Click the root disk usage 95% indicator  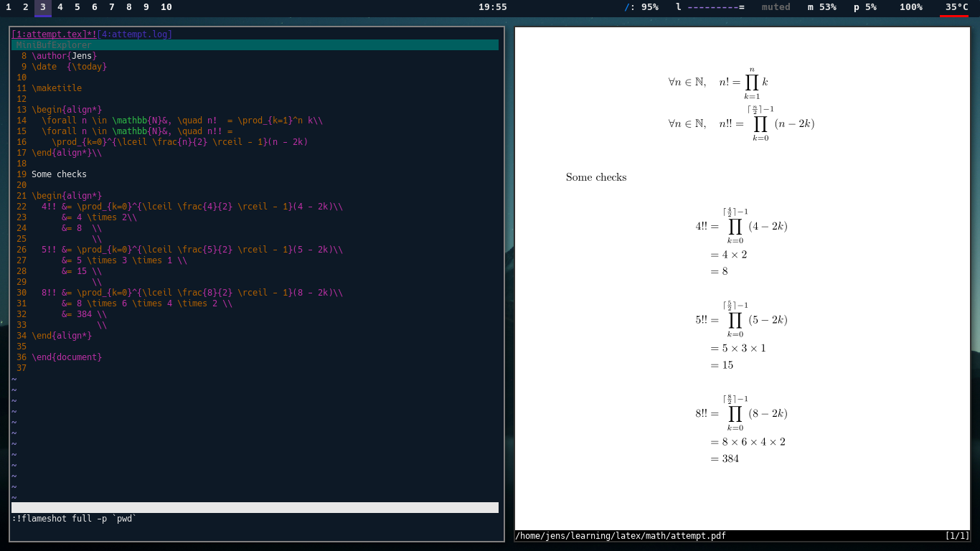641,7
